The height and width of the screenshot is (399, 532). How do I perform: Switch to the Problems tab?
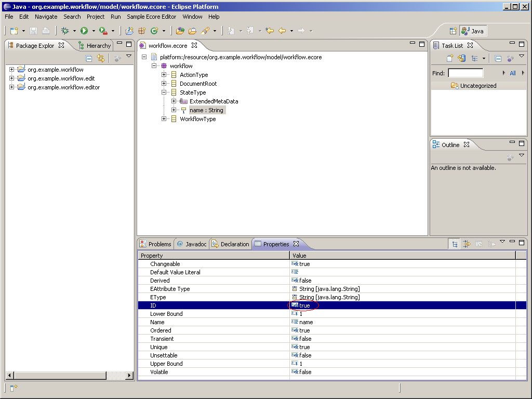tap(155, 244)
